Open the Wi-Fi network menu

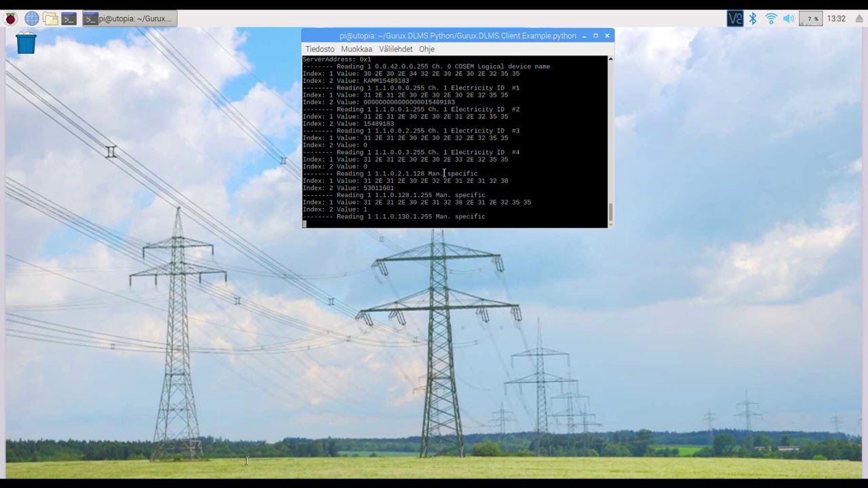pos(771,18)
